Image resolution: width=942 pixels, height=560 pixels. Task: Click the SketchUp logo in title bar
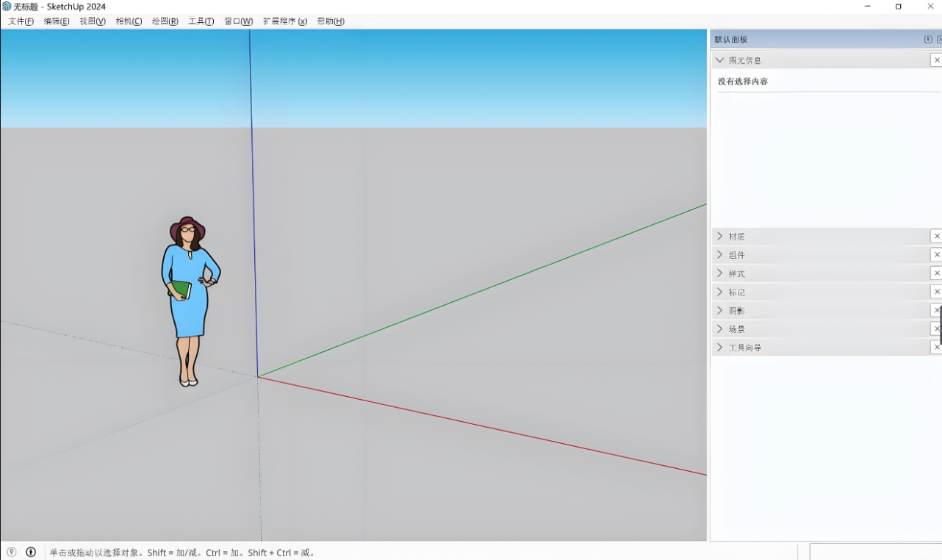click(x=7, y=7)
